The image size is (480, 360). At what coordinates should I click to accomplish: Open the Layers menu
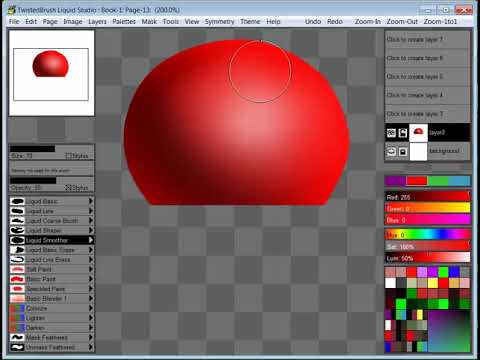tap(97, 22)
